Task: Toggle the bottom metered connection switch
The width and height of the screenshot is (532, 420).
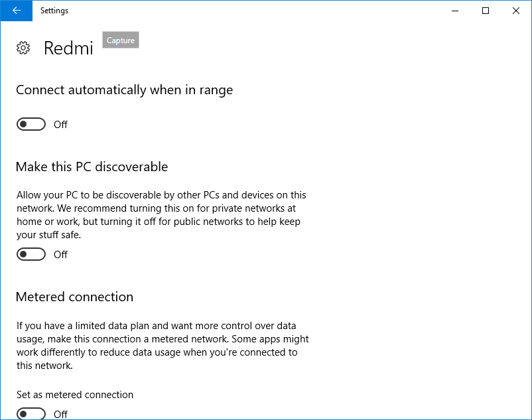Action: pos(31,413)
